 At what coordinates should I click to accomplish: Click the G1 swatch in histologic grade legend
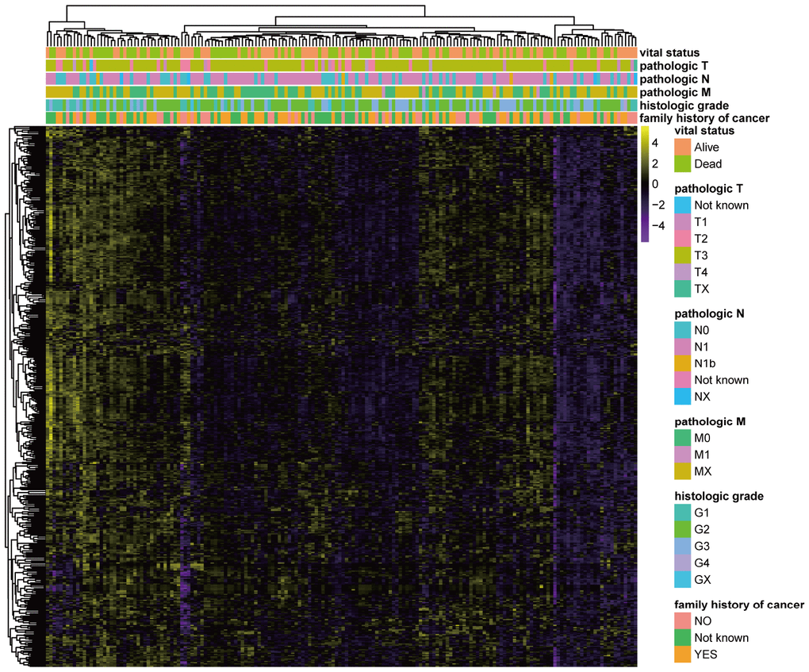[682, 513]
